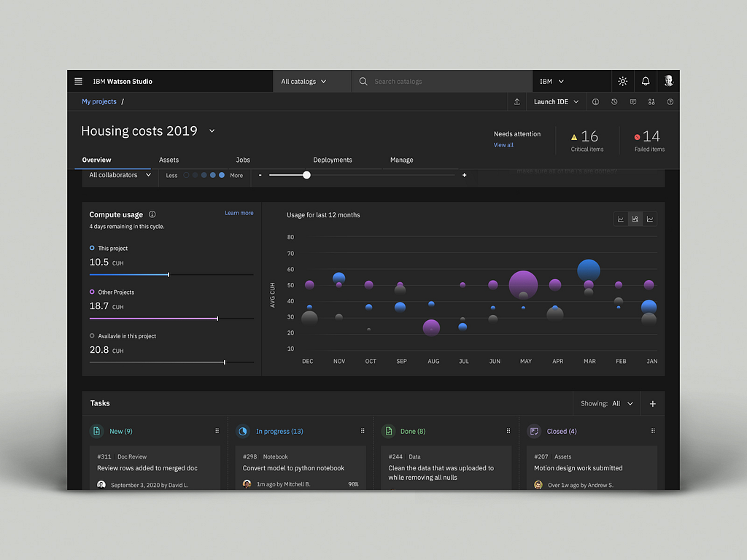Viewport: 747px width, 560px height.
Task: Open the Done (8) column heading
Action: coord(413,432)
